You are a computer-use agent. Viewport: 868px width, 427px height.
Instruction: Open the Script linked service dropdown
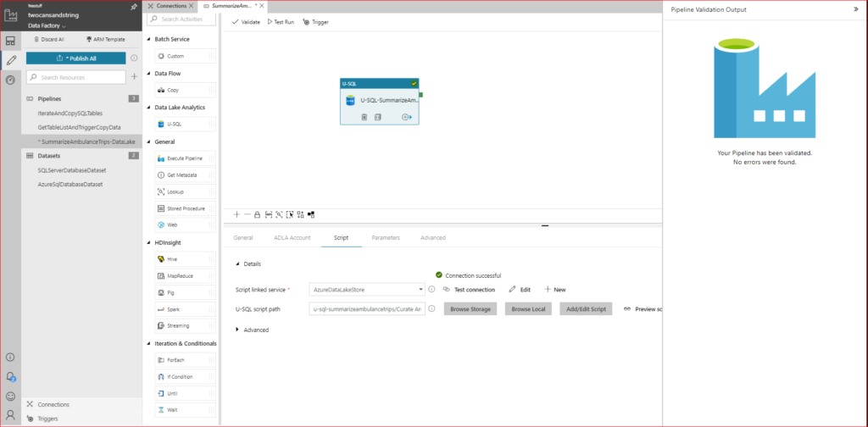point(367,289)
